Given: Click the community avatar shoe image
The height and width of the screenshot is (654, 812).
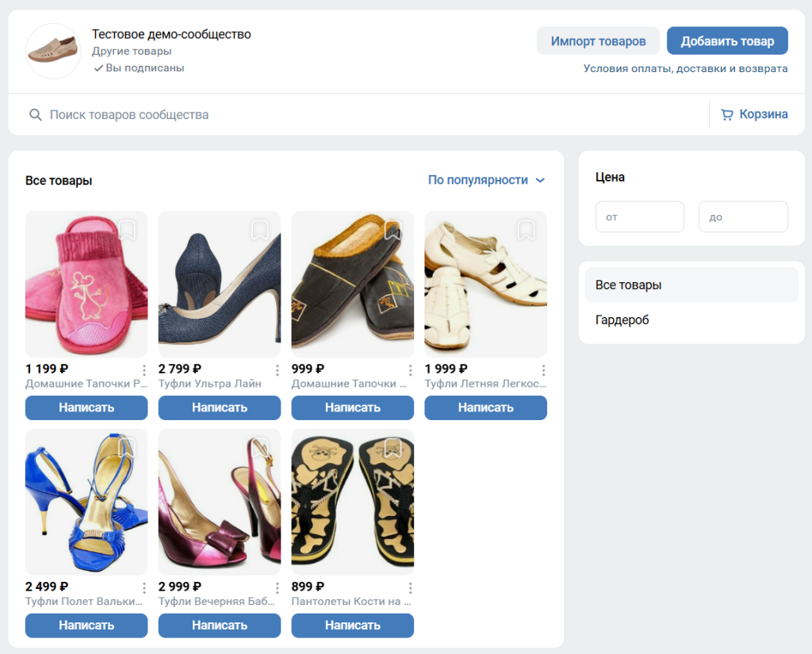Looking at the screenshot, I should [x=53, y=51].
